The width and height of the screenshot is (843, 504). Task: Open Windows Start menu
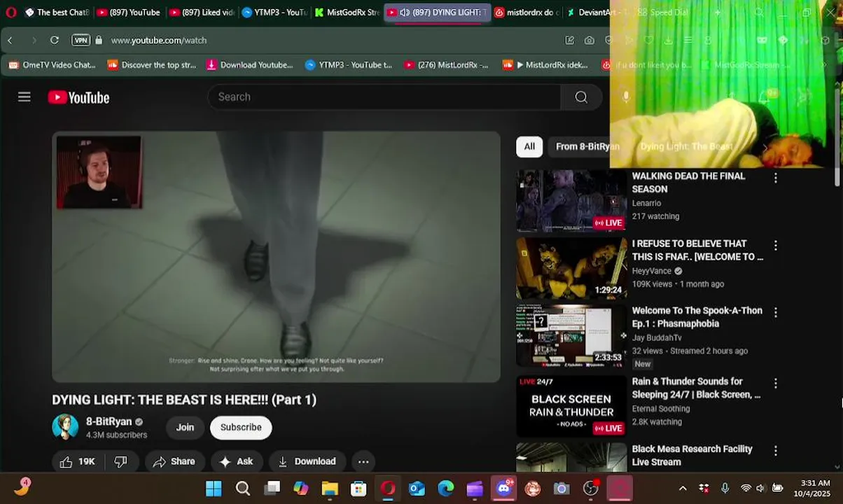pyautogui.click(x=214, y=489)
